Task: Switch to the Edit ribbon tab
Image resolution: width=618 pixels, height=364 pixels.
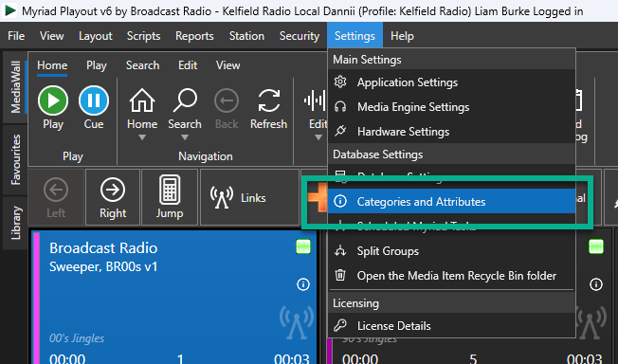Action: [188, 65]
